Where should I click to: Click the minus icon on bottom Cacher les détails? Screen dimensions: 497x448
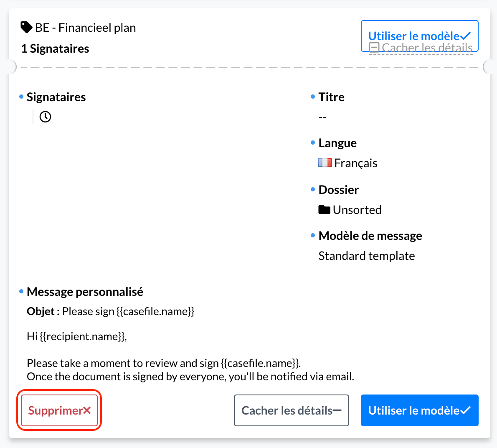[x=337, y=410]
